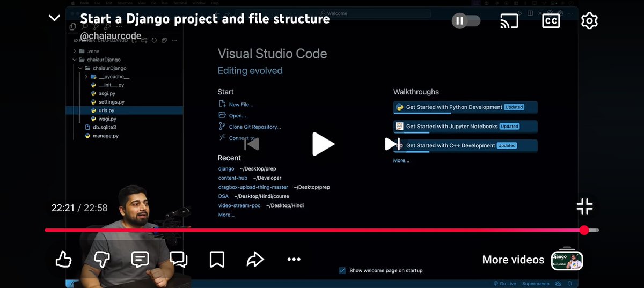Image resolution: width=644 pixels, height=288 pixels.
Task: Open the recent django project
Action: pos(226,168)
